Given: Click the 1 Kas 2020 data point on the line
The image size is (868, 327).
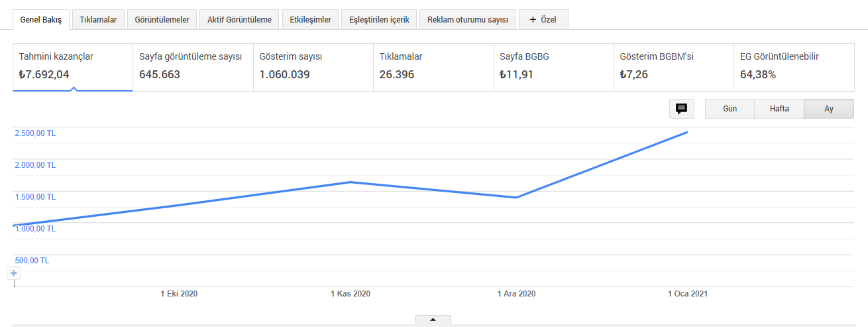Looking at the screenshot, I should [351, 182].
